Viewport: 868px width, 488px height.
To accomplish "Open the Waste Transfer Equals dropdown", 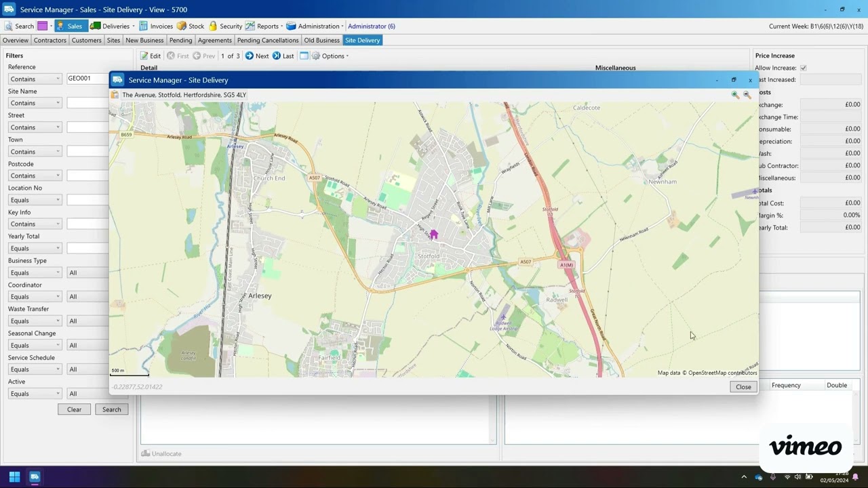I will pos(35,321).
